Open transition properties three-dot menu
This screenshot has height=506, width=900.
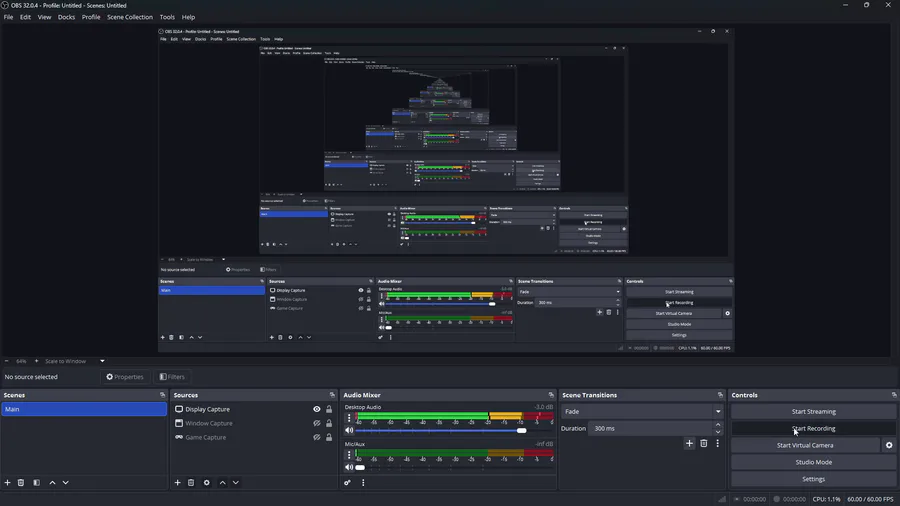(717, 443)
